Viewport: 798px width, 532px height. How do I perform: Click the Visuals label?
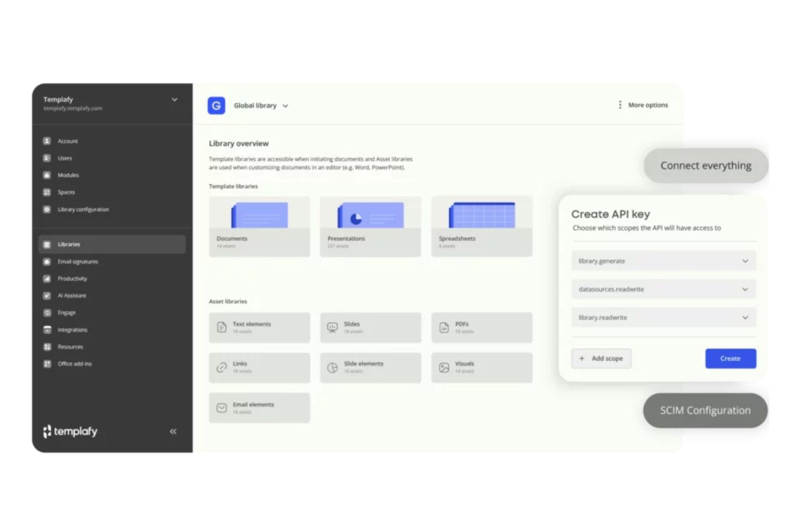(x=464, y=364)
